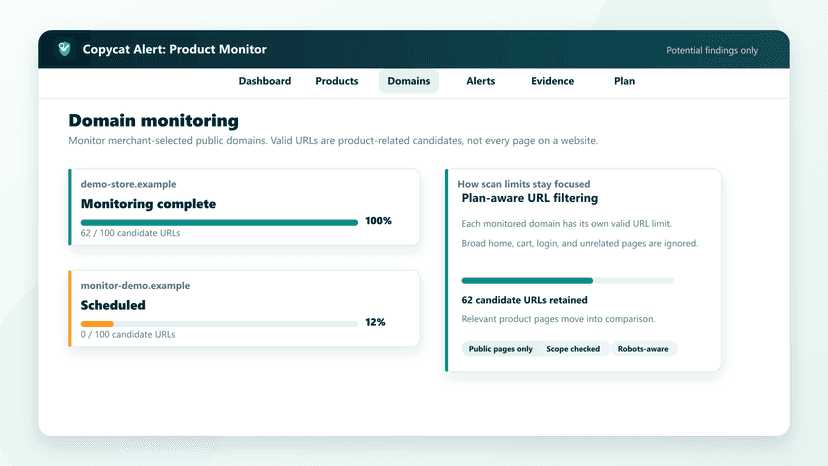828x466 pixels.
Task: Click the Potential findings only label
Action: [712, 50]
